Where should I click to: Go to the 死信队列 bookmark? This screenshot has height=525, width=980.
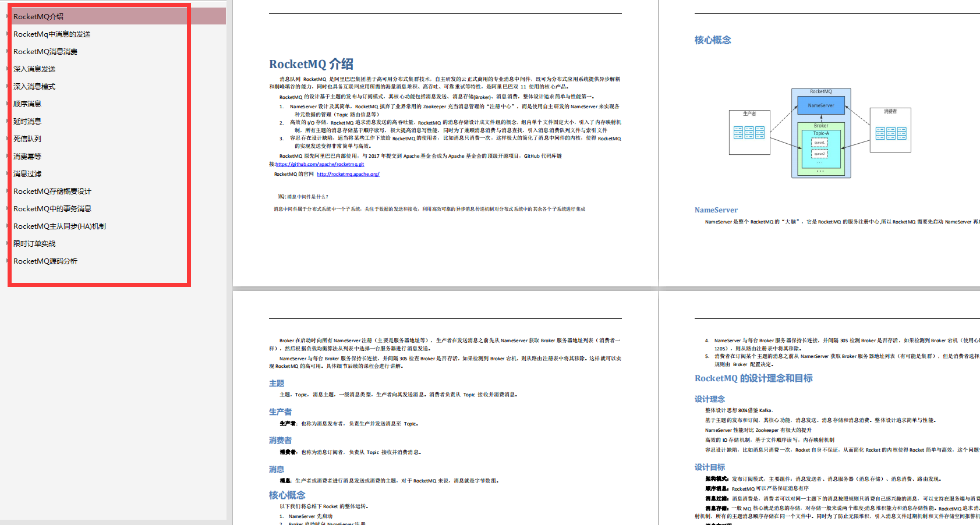[x=27, y=139]
